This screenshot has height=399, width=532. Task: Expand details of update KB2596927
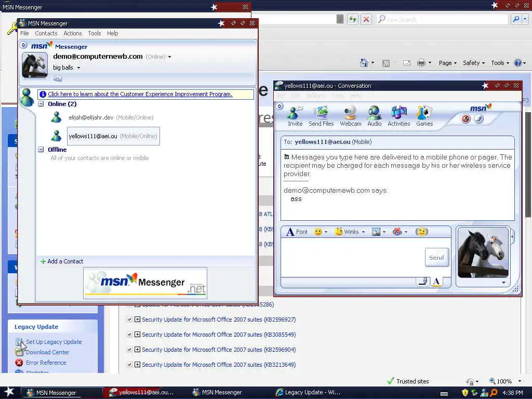point(137,320)
